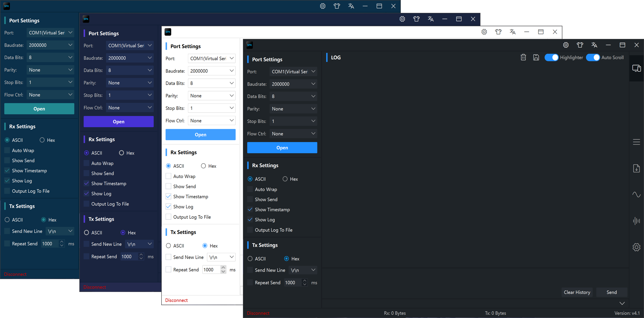Open Flow Ctrl dropdown in front dark window
This screenshot has height=318, width=644.
click(x=293, y=134)
